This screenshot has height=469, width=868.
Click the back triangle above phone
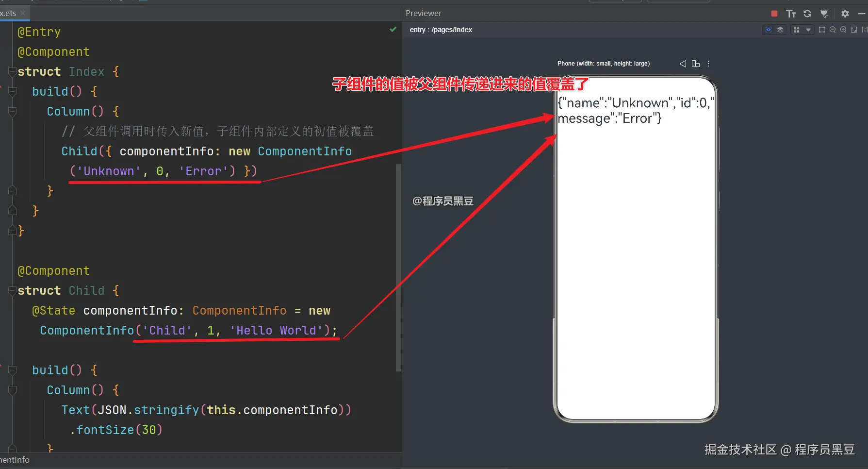click(x=683, y=64)
